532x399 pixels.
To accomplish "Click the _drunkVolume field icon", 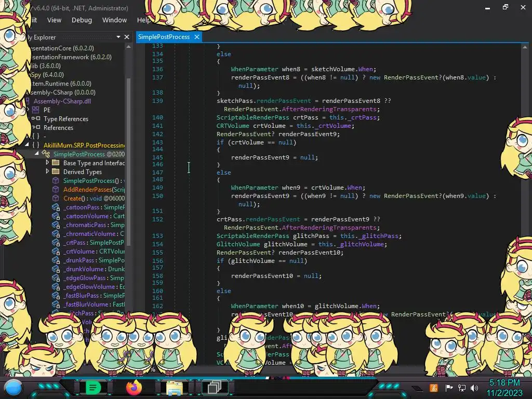I will click(56, 269).
